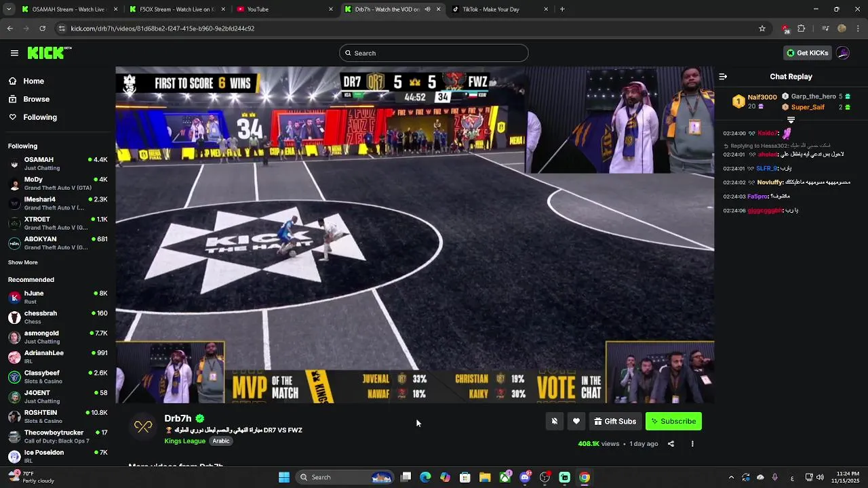Open Naif3000 top gifter profile
The width and height of the screenshot is (868, 488).
tap(762, 97)
